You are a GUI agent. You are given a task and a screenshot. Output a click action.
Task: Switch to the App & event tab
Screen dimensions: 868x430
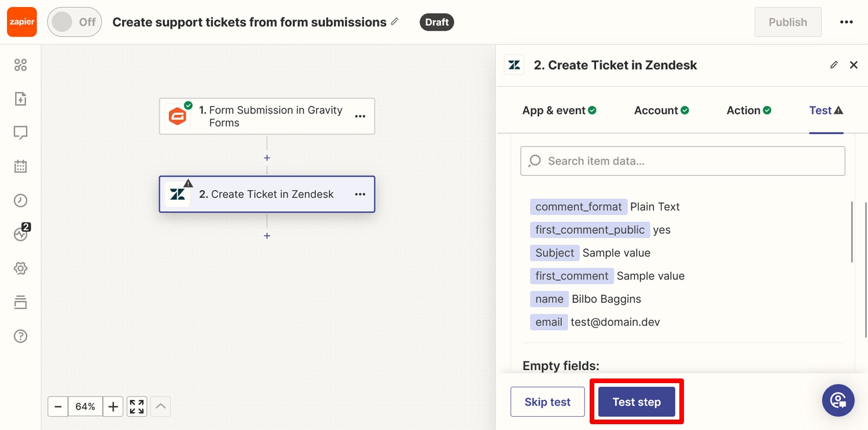coord(559,110)
